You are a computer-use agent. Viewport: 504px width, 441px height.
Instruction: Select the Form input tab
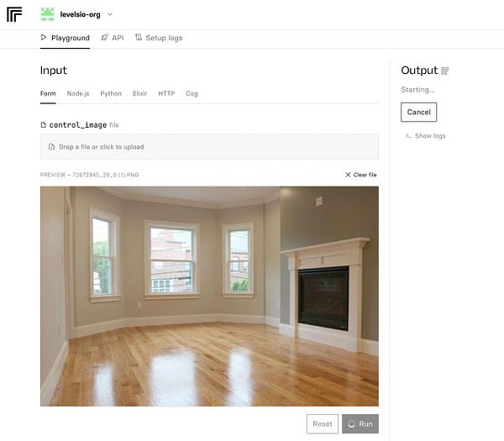coord(48,93)
